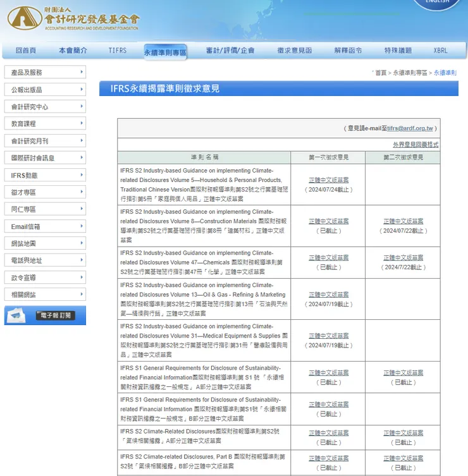Open the 特殊議題 navigation item
Image resolution: width=468 pixels, height=476 pixels.
point(398,51)
